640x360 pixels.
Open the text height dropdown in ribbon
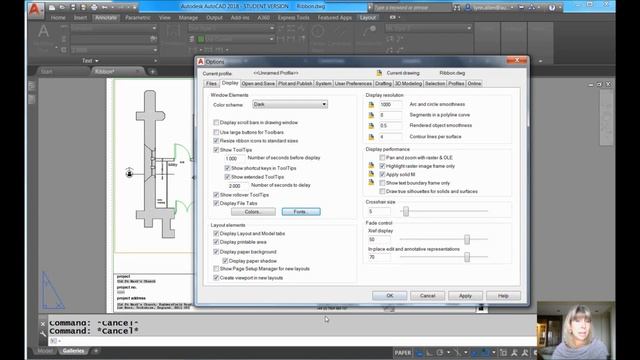[x=155, y=50]
